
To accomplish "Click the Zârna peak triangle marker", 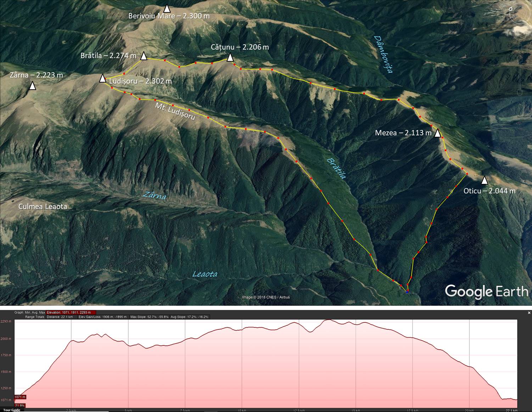I will [32, 86].
